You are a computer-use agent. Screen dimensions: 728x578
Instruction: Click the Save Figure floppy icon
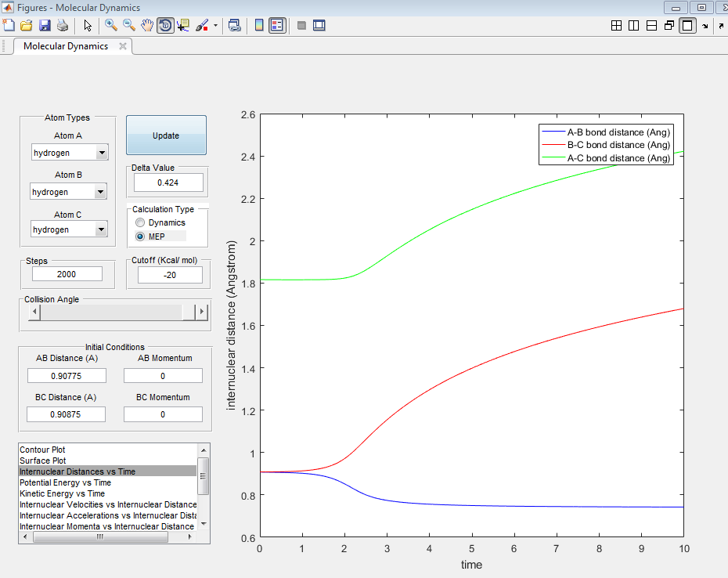pyautogui.click(x=45, y=25)
